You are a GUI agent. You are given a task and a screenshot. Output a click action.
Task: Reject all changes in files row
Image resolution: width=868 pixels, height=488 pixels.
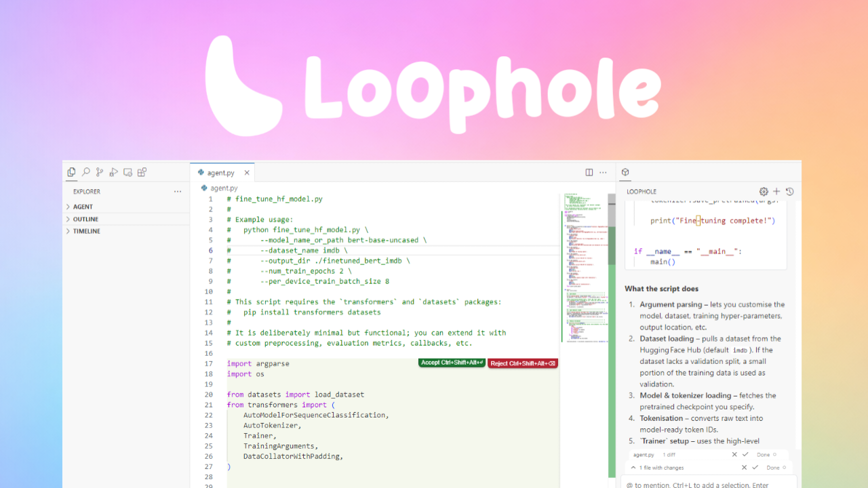point(744,468)
